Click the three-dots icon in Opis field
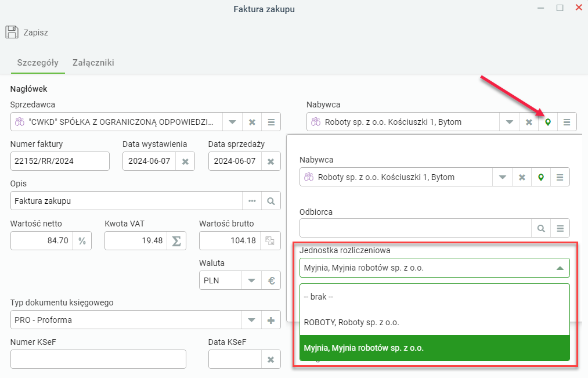This screenshot has height=378, width=588. (x=252, y=201)
